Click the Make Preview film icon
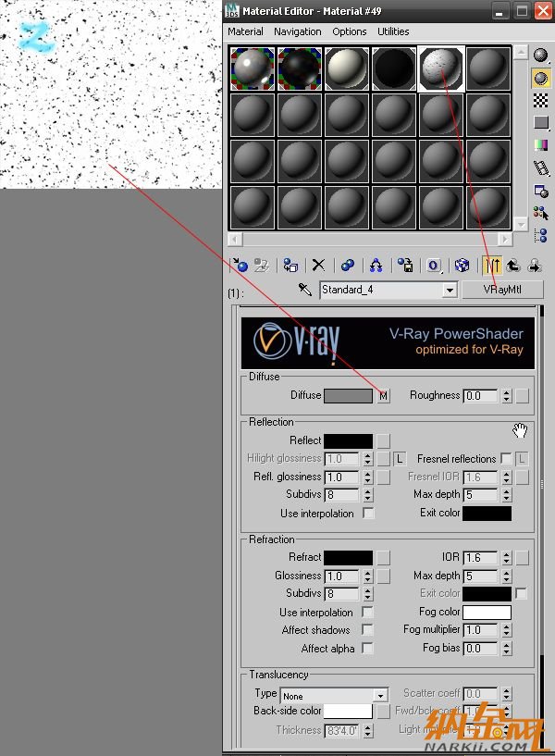Screen dimensions: 555x756 click(541, 168)
